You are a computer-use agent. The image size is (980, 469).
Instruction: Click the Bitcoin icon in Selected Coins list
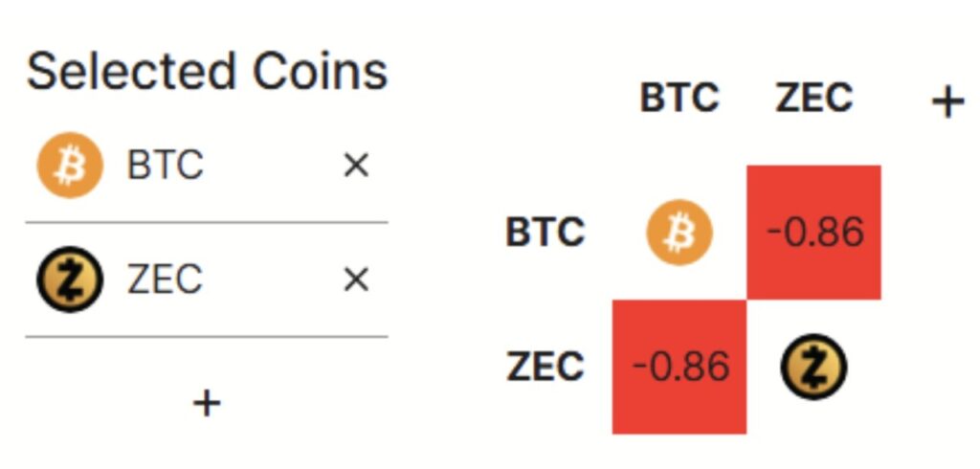pyautogui.click(x=69, y=166)
